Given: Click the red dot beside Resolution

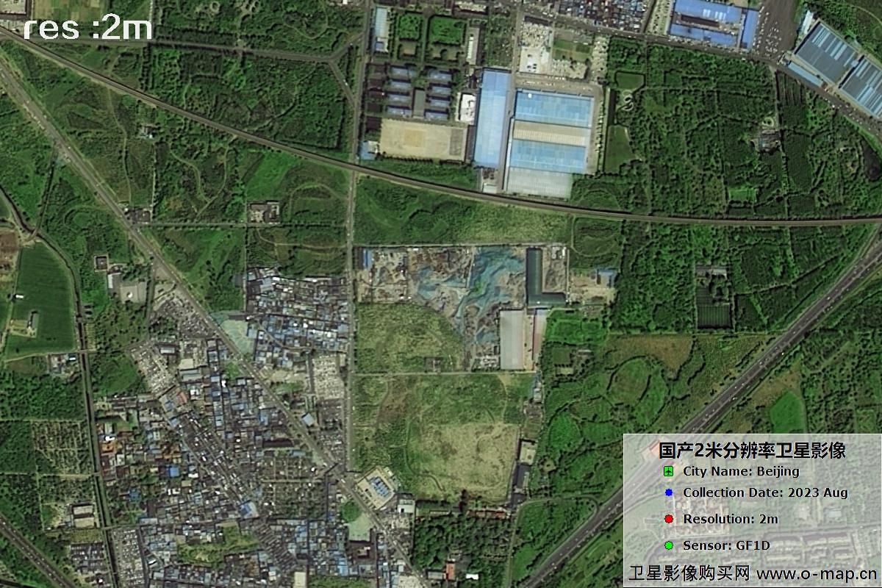Looking at the screenshot, I should point(668,519).
